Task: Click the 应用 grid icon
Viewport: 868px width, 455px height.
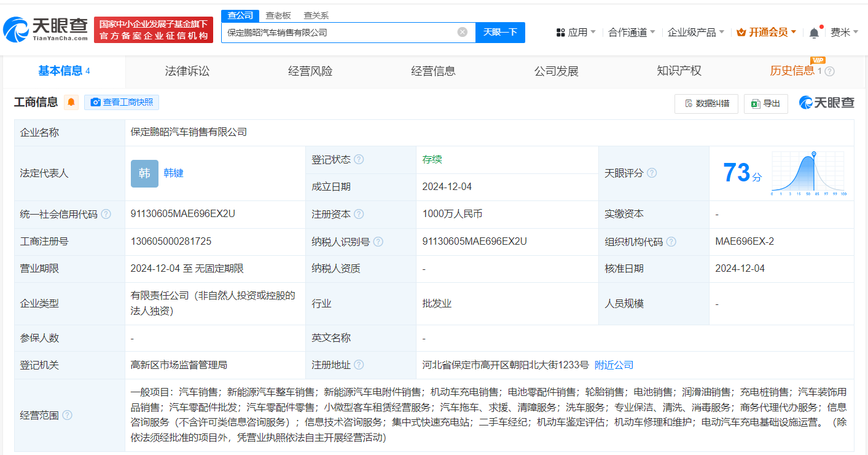Action: pyautogui.click(x=560, y=33)
